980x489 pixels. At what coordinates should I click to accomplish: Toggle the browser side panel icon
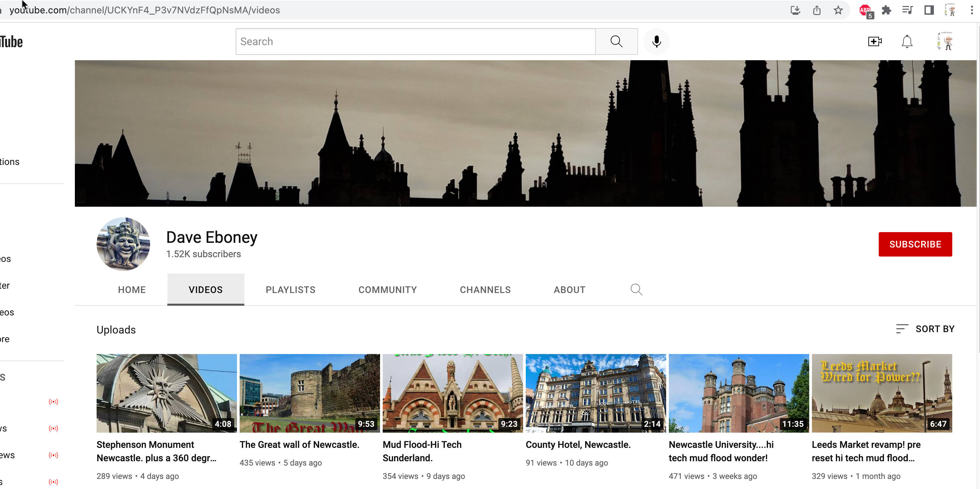(x=929, y=10)
